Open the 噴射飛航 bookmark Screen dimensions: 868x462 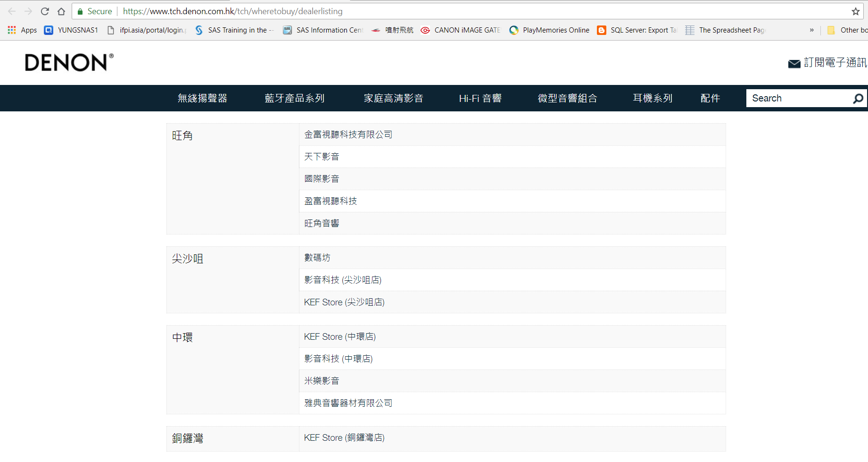tap(392, 30)
